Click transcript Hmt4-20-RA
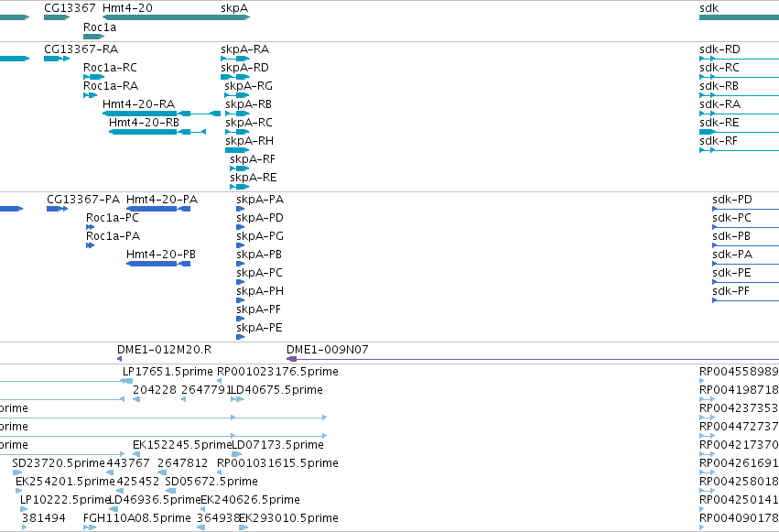This screenshot has width=779, height=532. (138, 104)
